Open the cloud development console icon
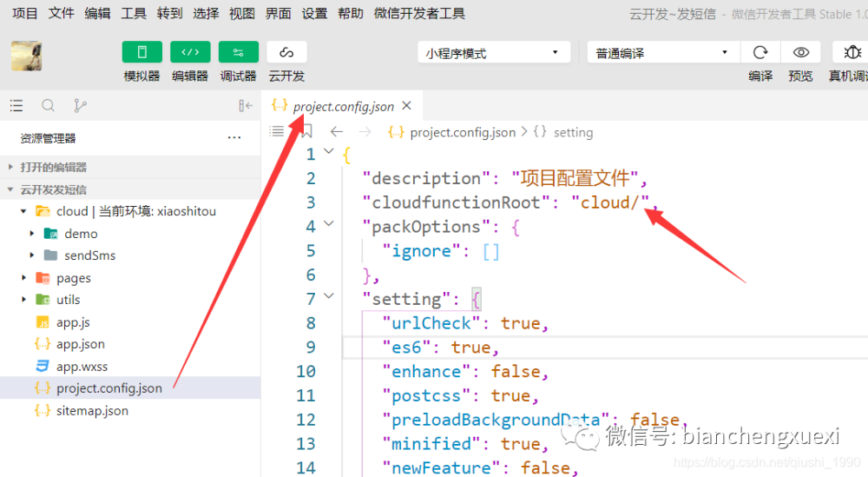 (x=286, y=52)
